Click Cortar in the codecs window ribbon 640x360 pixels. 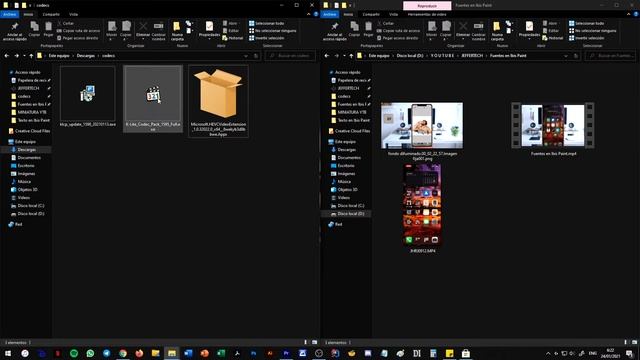(x=65, y=23)
